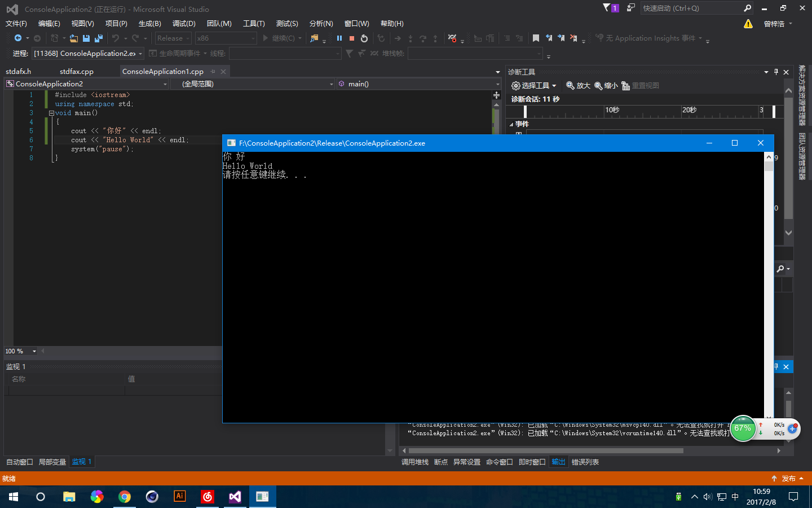
Task: Open the 工具(T) menu
Action: 254,24
